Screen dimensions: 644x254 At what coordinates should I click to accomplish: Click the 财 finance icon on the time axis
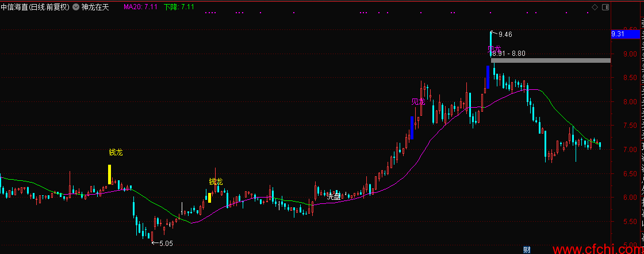527,249
